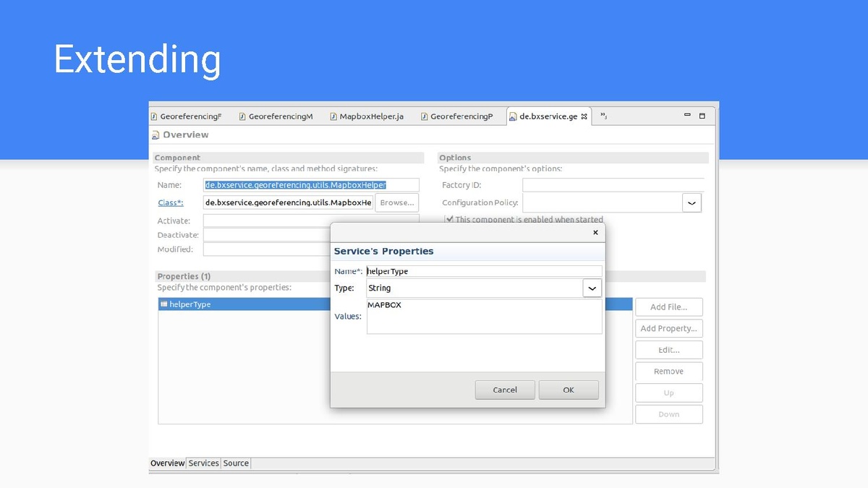
Task: Click the Factory ID input field
Action: point(613,185)
